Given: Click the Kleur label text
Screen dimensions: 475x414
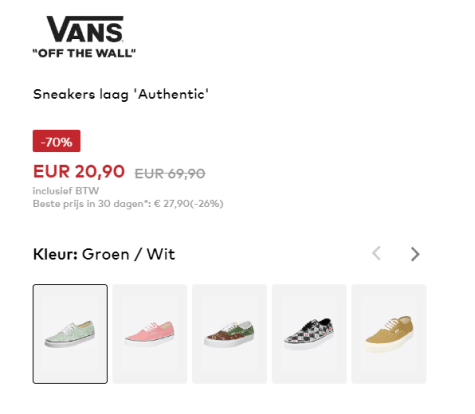Looking at the screenshot, I should tap(55, 254).
